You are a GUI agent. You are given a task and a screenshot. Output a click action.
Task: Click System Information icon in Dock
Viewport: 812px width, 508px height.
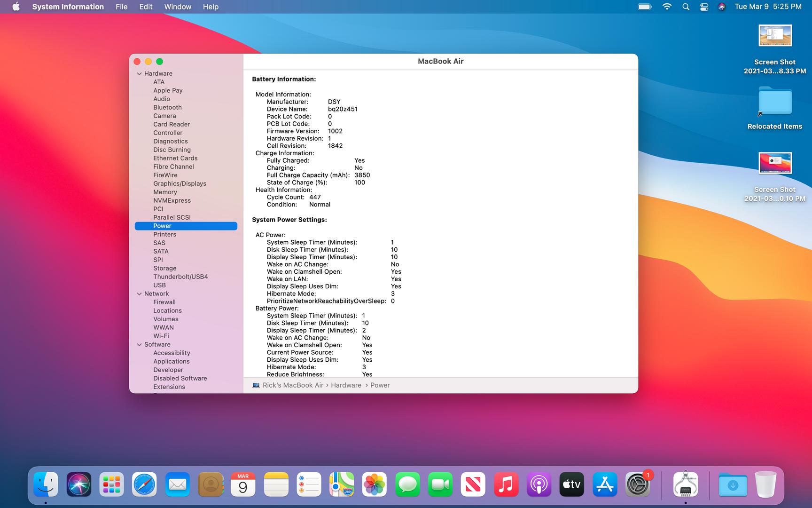(x=686, y=484)
